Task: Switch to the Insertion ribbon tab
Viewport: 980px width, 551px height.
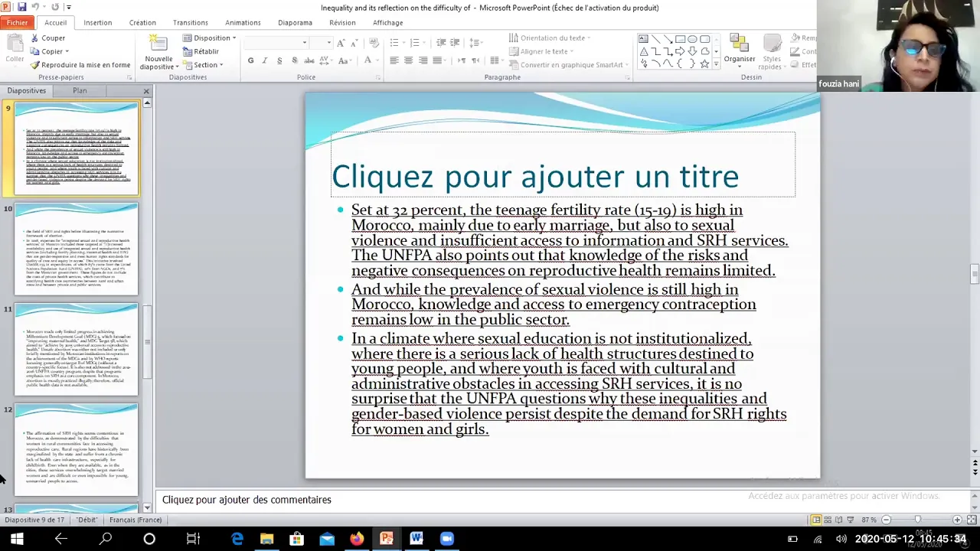Action: 98,22
